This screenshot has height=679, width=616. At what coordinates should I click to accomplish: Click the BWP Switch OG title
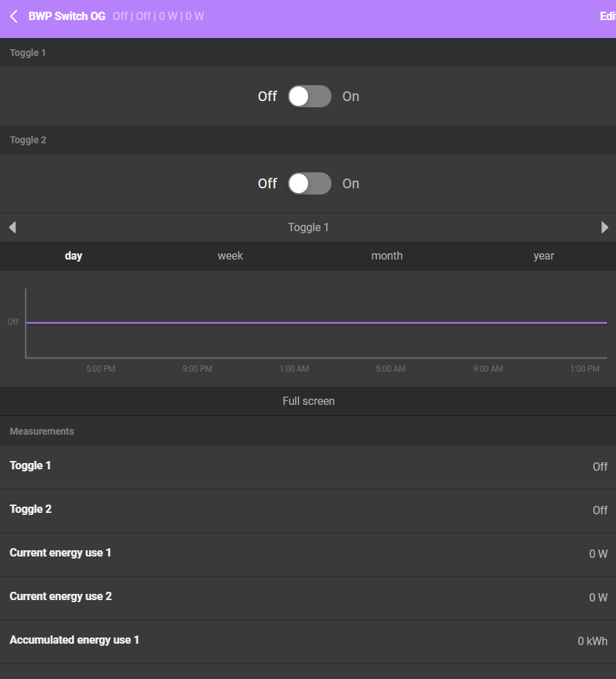point(67,16)
